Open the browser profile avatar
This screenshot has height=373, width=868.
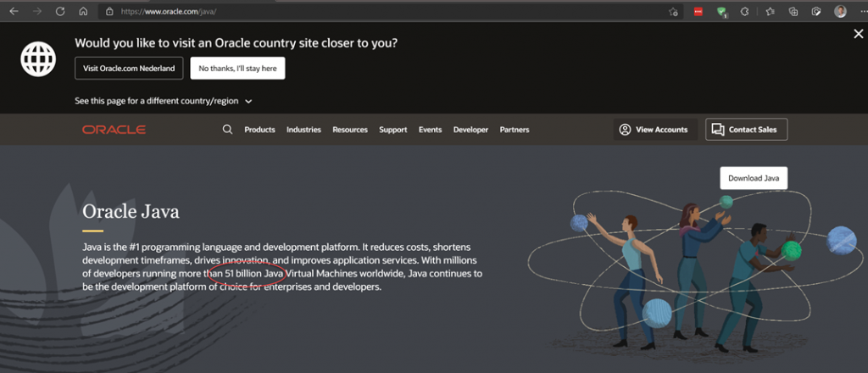[840, 11]
